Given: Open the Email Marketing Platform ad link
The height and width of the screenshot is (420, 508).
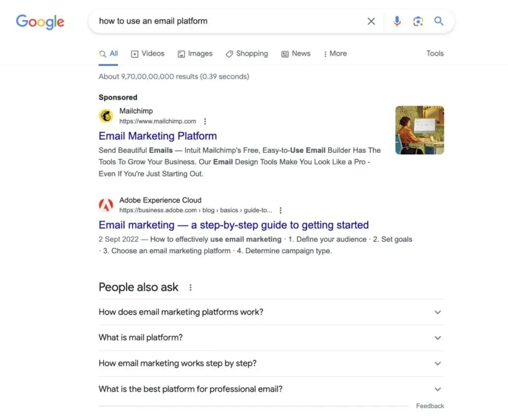Looking at the screenshot, I should click(157, 135).
